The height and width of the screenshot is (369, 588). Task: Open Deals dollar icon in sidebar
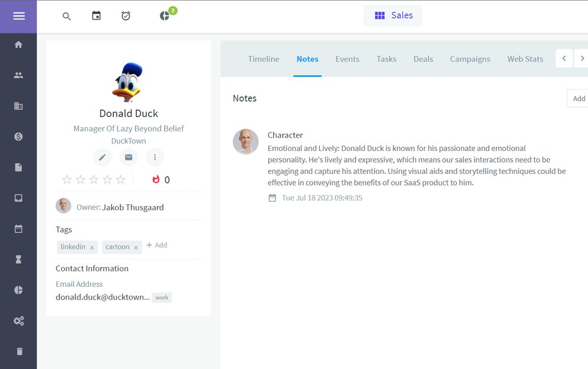click(18, 137)
